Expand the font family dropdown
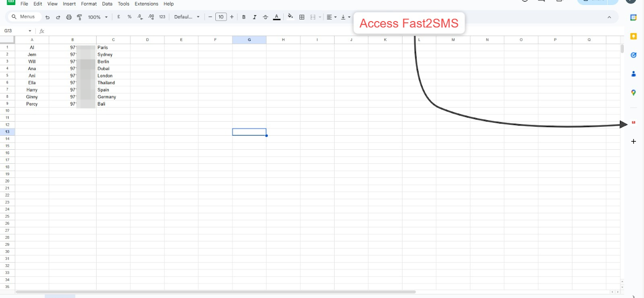The height and width of the screenshot is (298, 644). [x=187, y=17]
